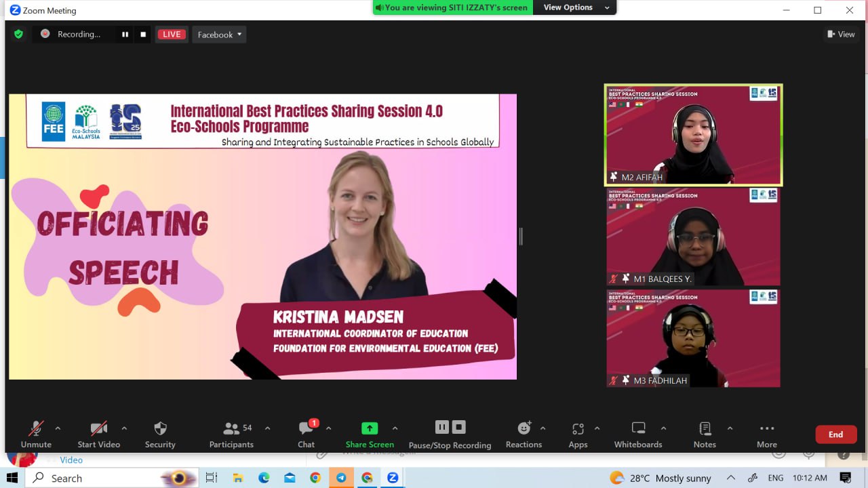868x488 pixels.
Task: Open the View Options dropdown
Action: pos(576,7)
